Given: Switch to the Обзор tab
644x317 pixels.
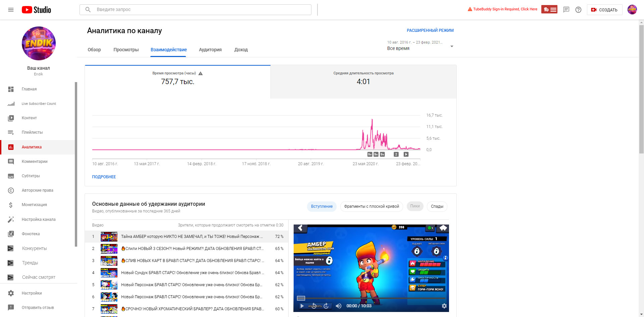Looking at the screenshot, I should [x=94, y=50].
